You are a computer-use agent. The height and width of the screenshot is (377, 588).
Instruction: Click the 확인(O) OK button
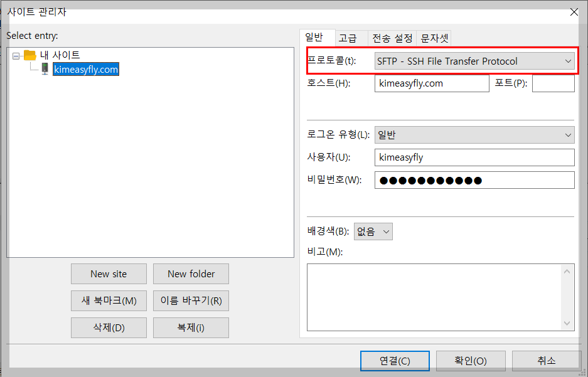(471, 361)
